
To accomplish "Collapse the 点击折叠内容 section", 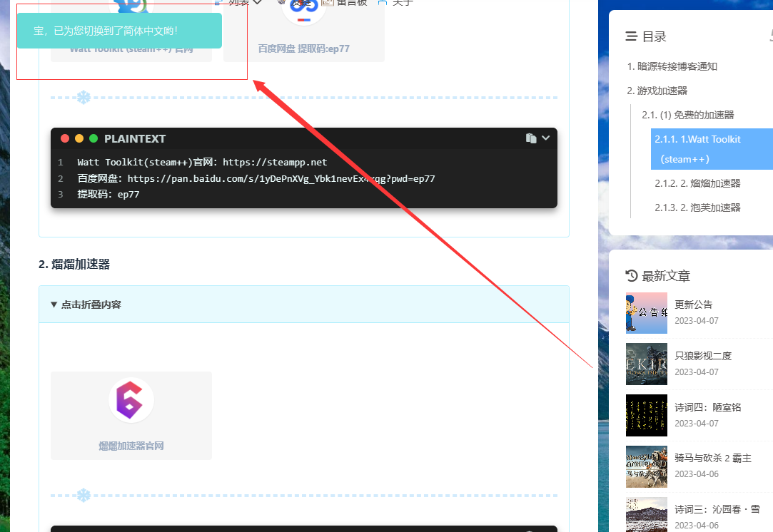I will click(x=86, y=305).
